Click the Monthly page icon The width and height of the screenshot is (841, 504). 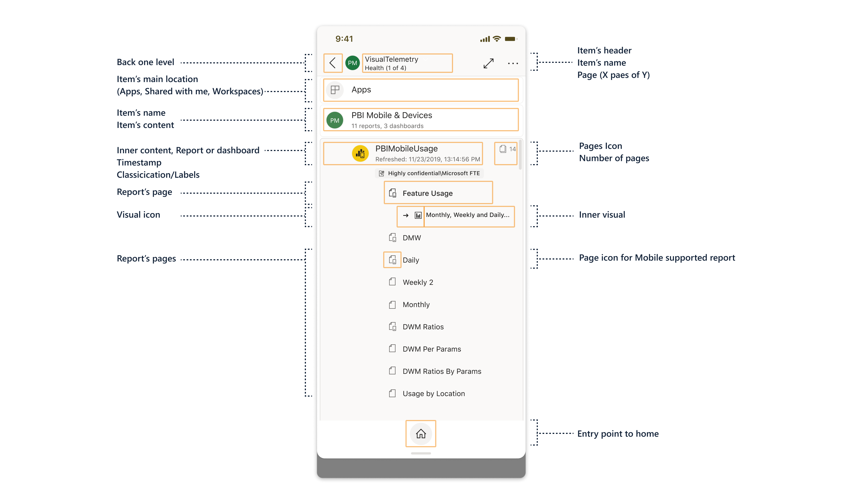tap(392, 305)
